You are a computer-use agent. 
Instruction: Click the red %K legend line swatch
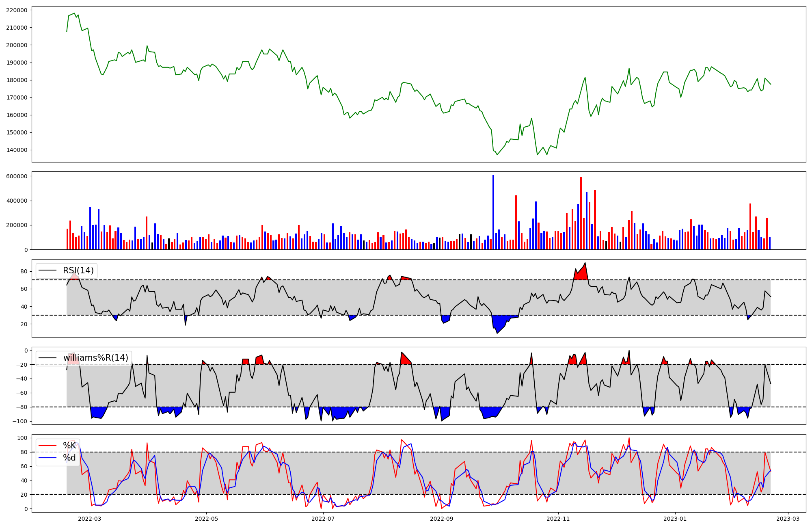coord(48,446)
